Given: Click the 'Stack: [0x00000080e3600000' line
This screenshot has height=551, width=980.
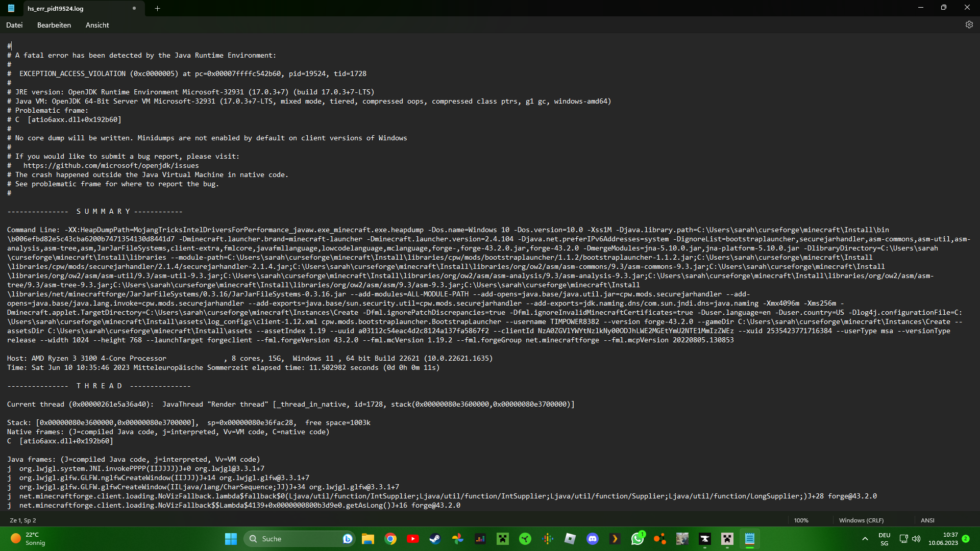Looking at the screenshot, I should (x=189, y=422).
